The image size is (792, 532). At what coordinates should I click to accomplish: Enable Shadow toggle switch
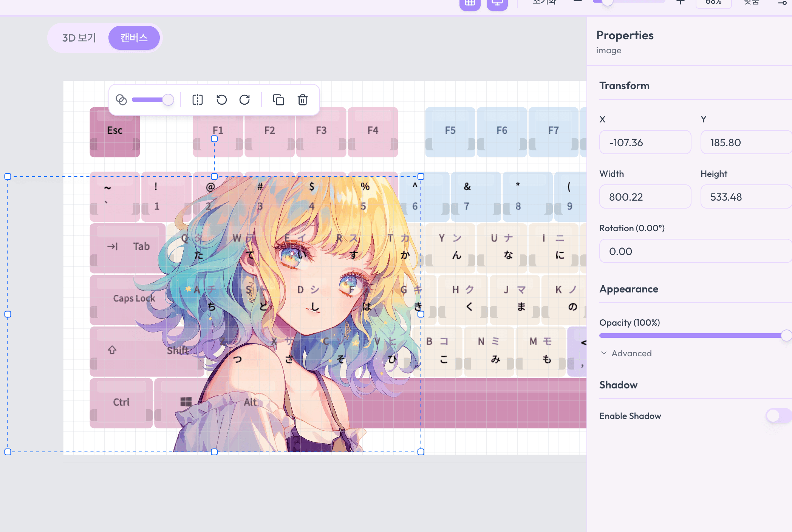coord(779,416)
